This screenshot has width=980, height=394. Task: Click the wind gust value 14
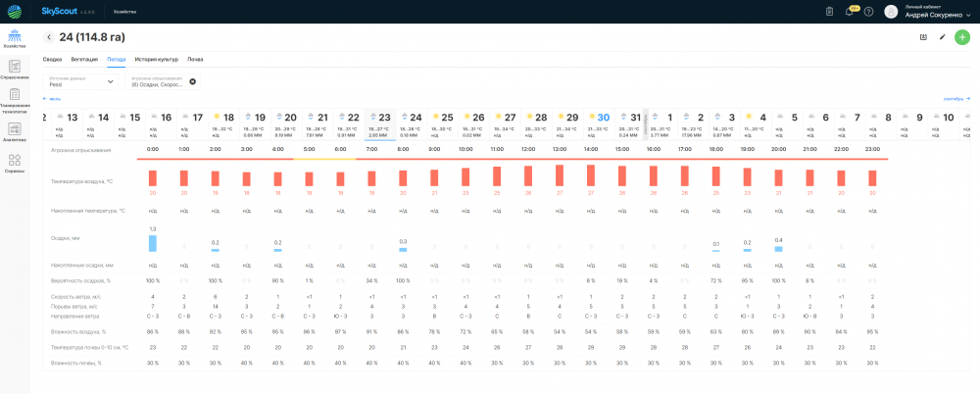click(215, 307)
